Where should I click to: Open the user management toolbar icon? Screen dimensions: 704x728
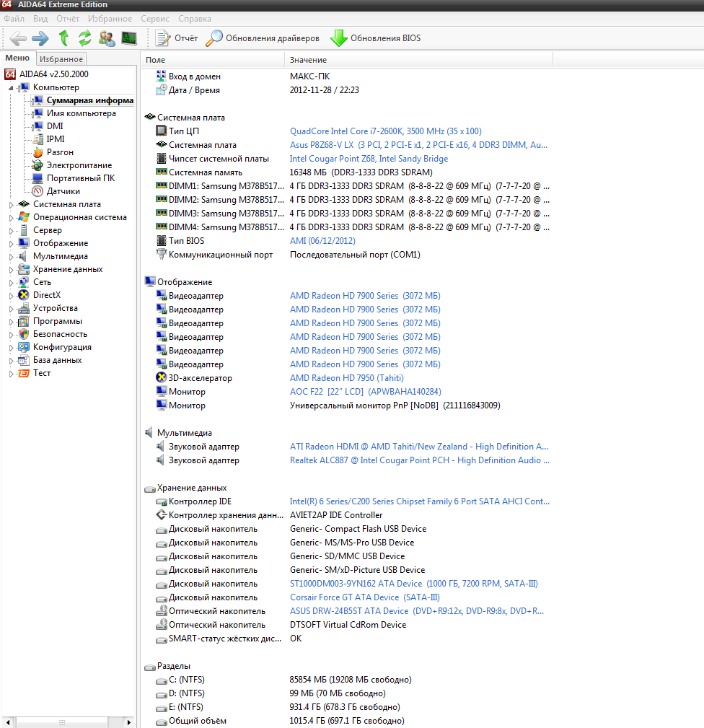107,38
